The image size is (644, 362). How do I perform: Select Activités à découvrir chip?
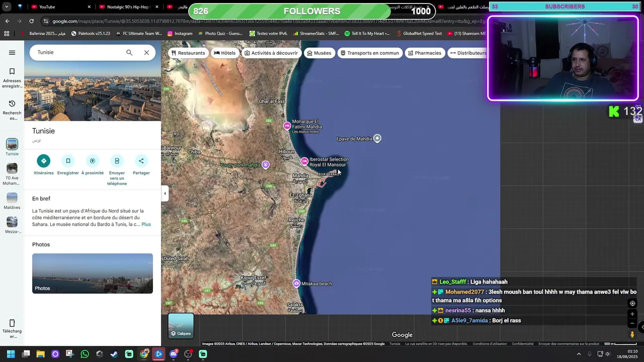[x=271, y=53]
